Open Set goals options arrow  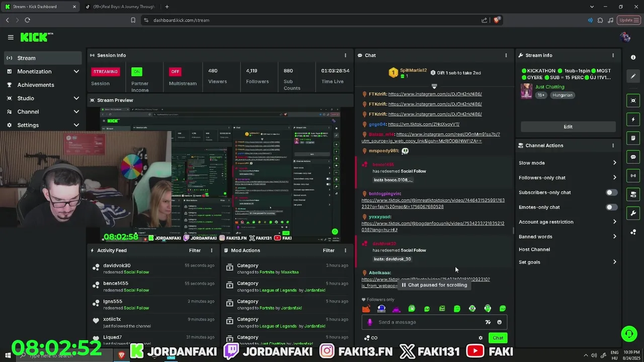click(614, 262)
